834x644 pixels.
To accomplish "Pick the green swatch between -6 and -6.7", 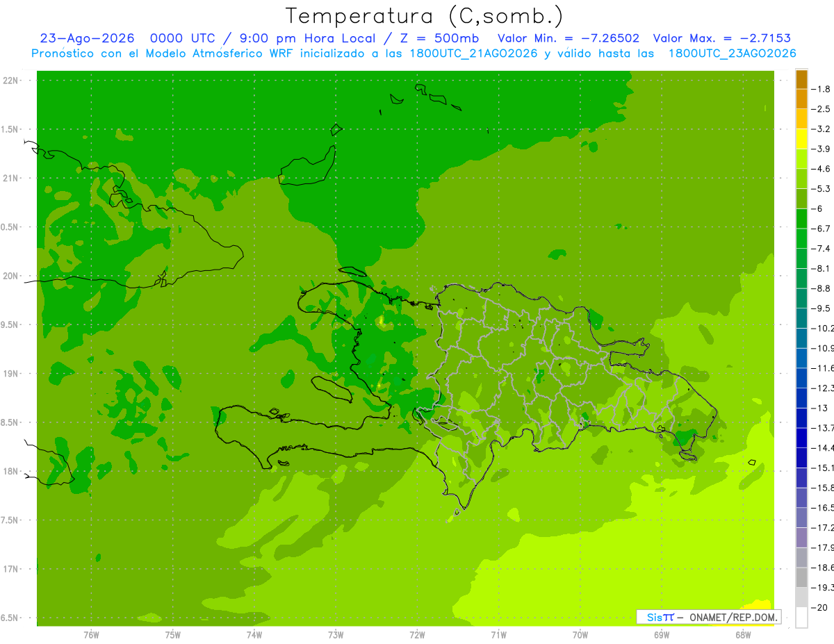I will pyautogui.click(x=802, y=219).
